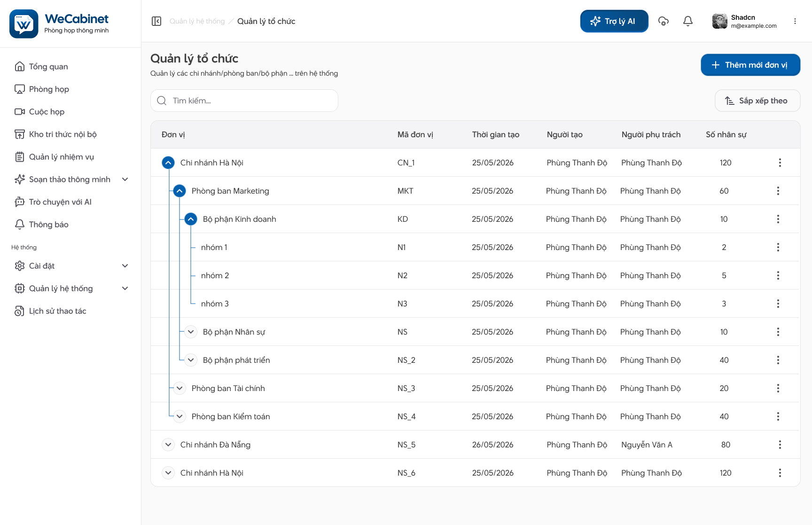Image resolution: width=812 pixels, height=525 pixels.
Task: Expand the Cài đặt submenu
Action: 125,266
